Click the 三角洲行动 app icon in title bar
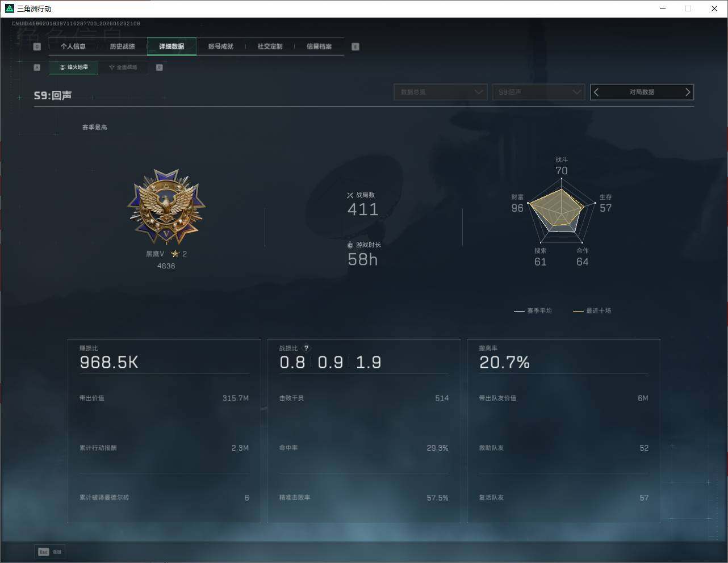The height and width of the screenshot is (563, 728). pos(9,9)
